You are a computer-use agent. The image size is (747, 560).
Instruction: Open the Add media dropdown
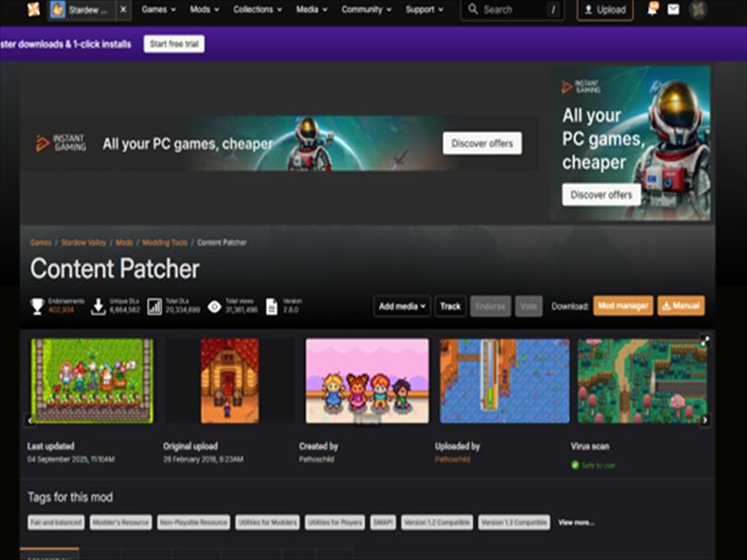402,306
